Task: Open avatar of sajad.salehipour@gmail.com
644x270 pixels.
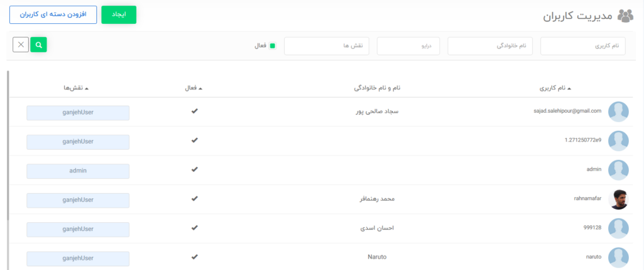Action: click(618, 112)
